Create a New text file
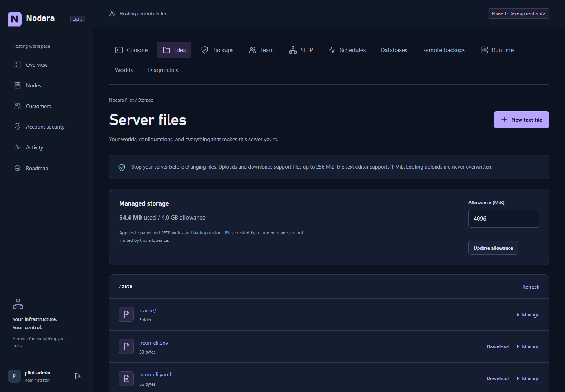The width and height of the screenshot is (565, 392). [521, 120]
